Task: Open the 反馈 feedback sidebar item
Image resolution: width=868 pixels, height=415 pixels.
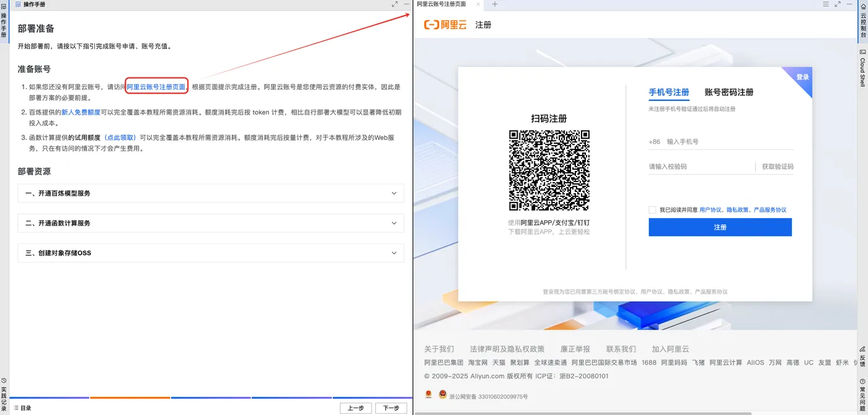Action: (863, 357)
